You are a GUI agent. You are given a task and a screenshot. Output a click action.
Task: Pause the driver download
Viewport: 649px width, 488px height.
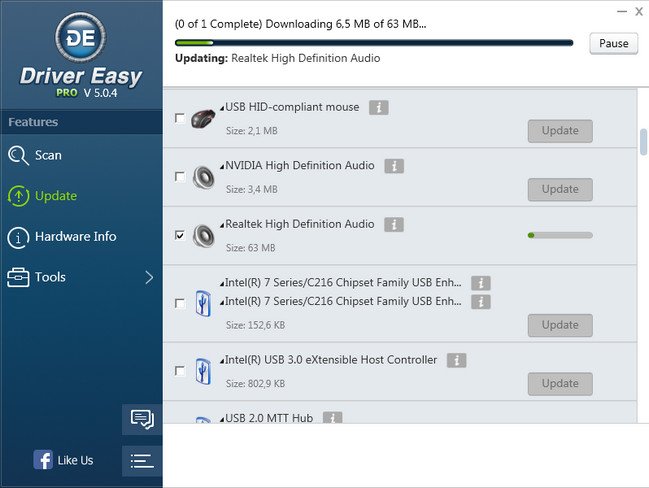click(613, 43)
